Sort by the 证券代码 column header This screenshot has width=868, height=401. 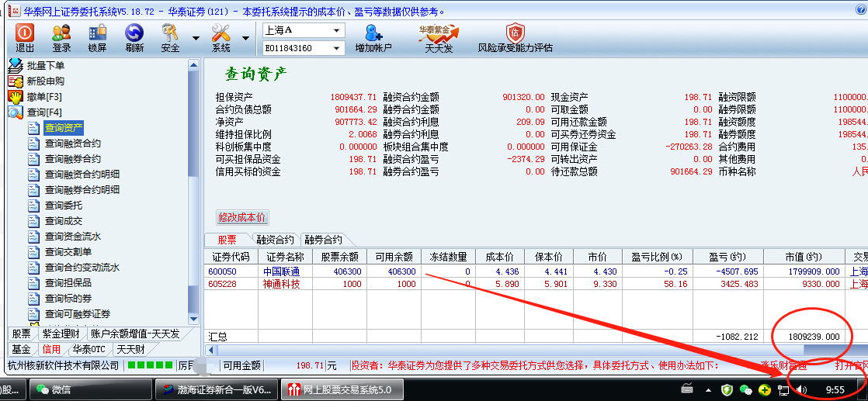tap(231, 258)
